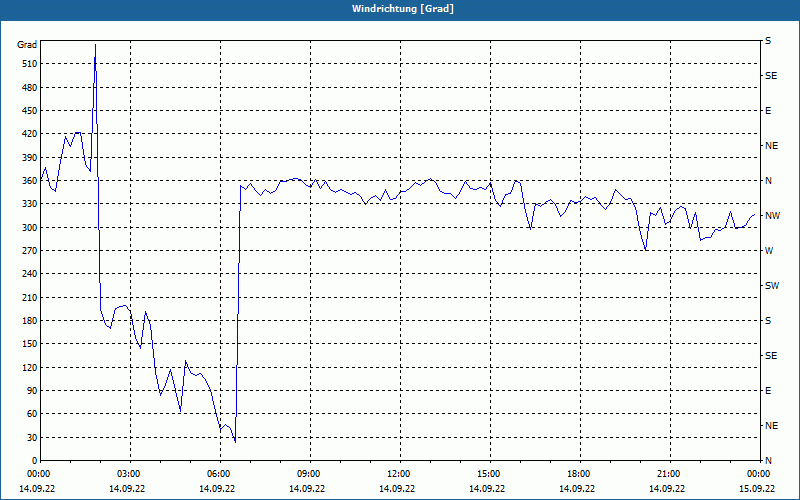Select the 240 y-axis value

point(30,274)
